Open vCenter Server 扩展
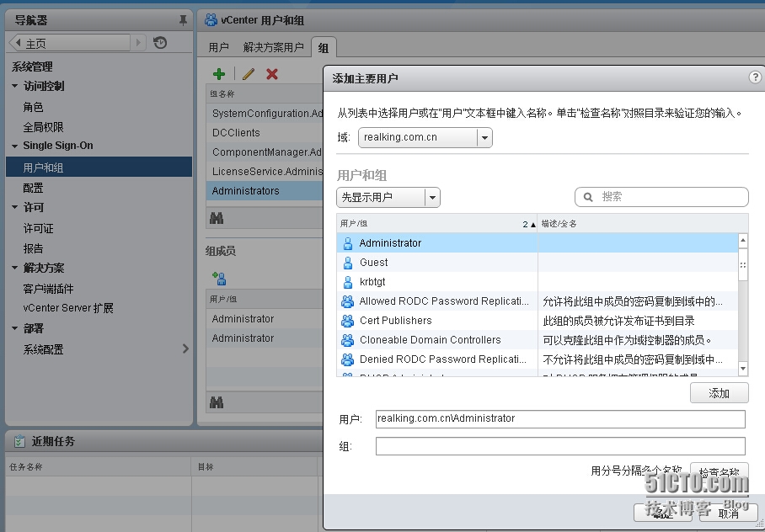The image size is (765, 532). [x=68, y=308]
